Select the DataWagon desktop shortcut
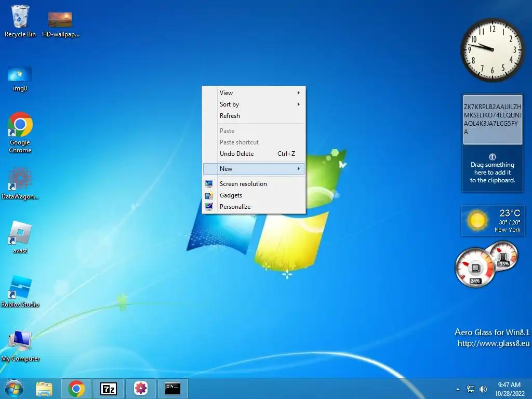Screen dimensions: 532x399 [20, 183]
